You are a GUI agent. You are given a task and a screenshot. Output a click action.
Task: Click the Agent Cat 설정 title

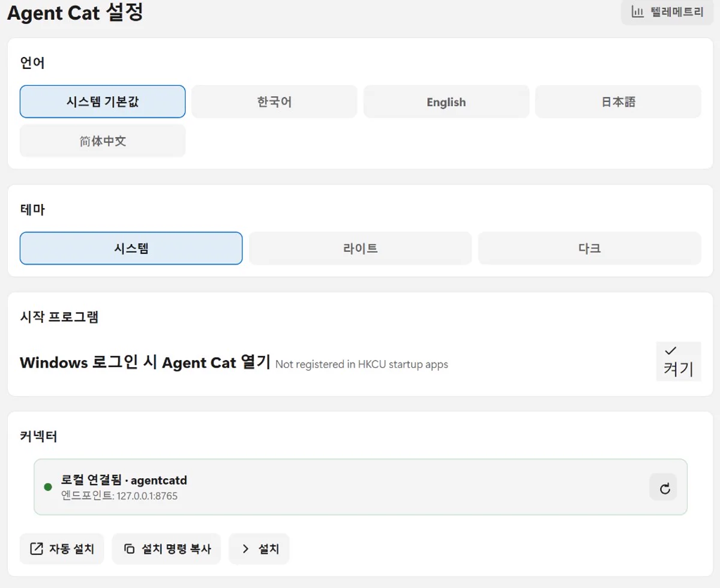[x=75, y=13]
